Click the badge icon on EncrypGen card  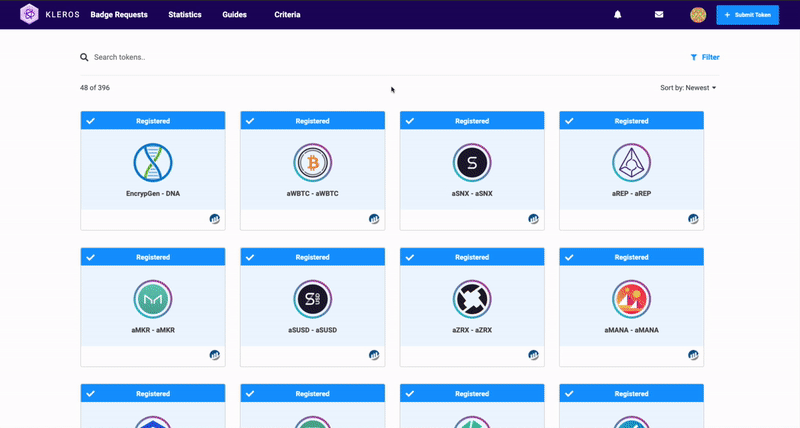[215, 219]
